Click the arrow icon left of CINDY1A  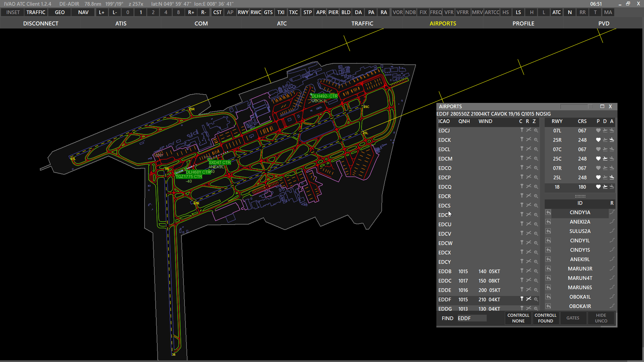(x=548, y=213)
